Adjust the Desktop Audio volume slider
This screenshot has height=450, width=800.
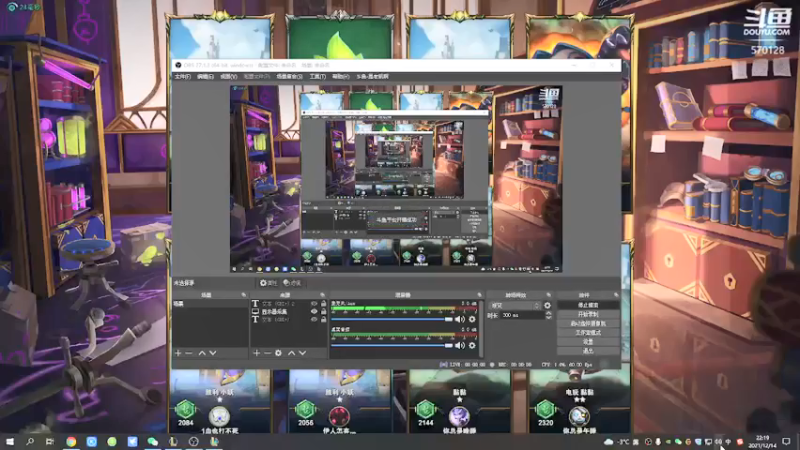pyautogui.click(x=392, y=345)
